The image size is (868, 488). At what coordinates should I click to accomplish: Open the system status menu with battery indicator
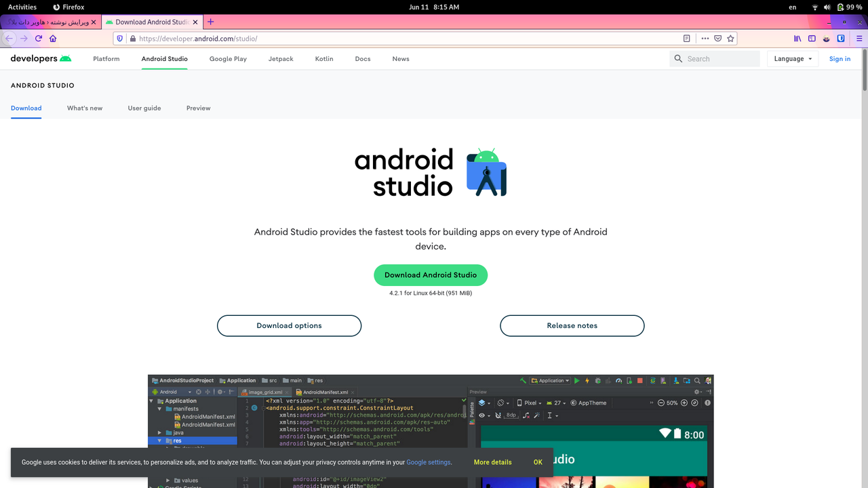pyautogui.click(x=836, y=7)
